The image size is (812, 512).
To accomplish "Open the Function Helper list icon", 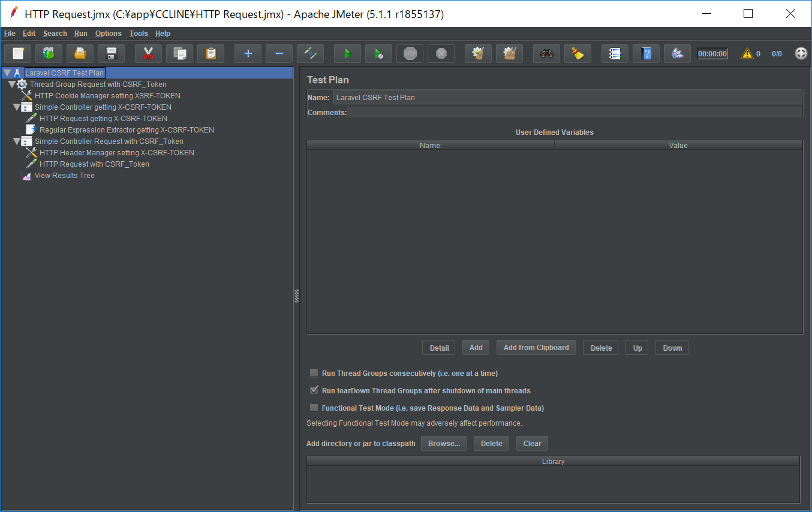I will coord(615,53).
